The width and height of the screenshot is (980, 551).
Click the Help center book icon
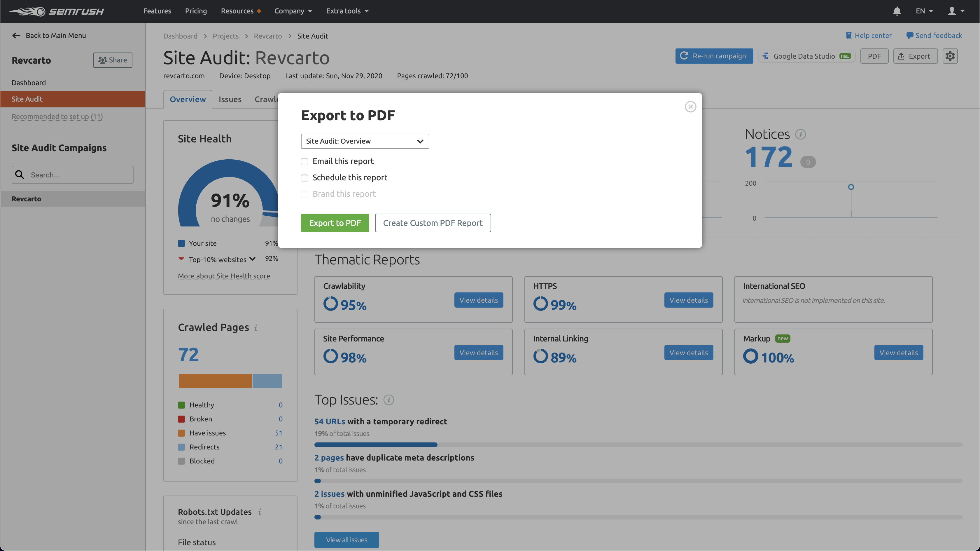tap(849, 35)
